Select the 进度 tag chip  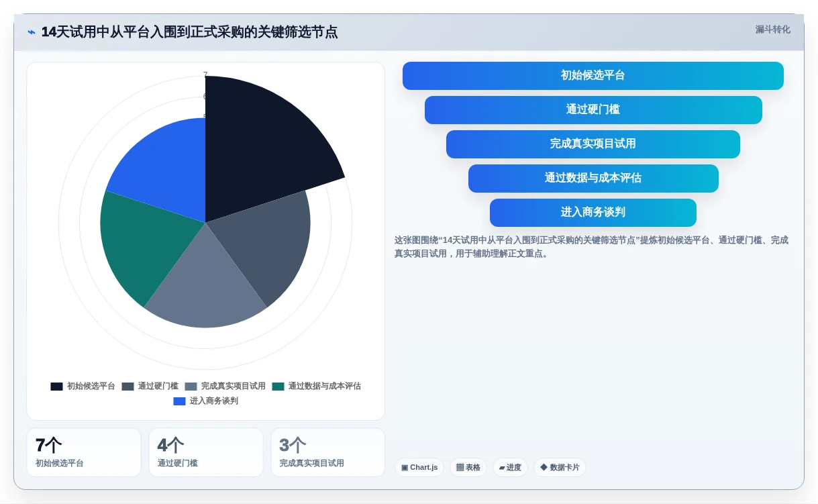point(510,468)
